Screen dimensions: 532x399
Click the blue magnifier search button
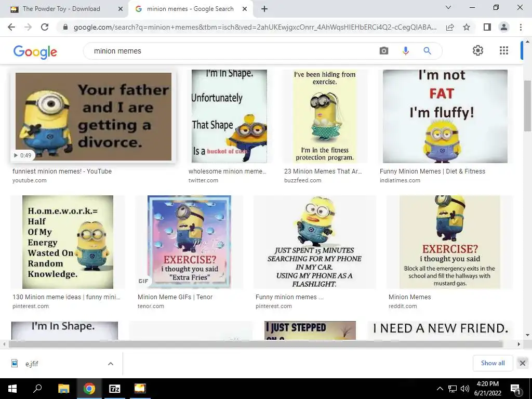(427, 51)
